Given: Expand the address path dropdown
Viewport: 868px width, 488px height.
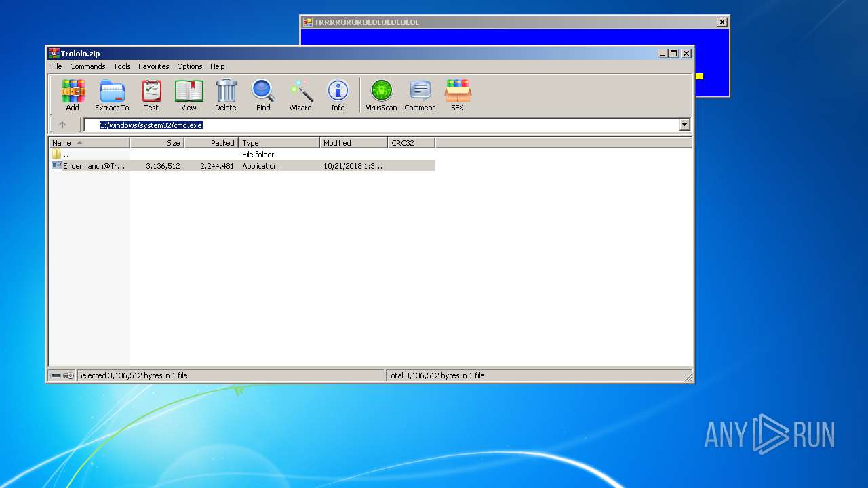Looking at the screenshot, I should click(x=684, y=125).
